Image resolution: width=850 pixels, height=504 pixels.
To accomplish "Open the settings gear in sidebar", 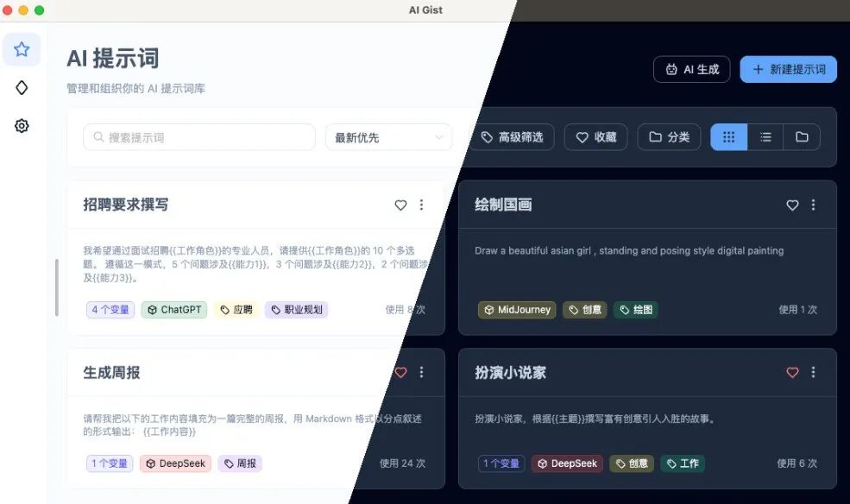I will pyautogui.click(x=22, y=126).
